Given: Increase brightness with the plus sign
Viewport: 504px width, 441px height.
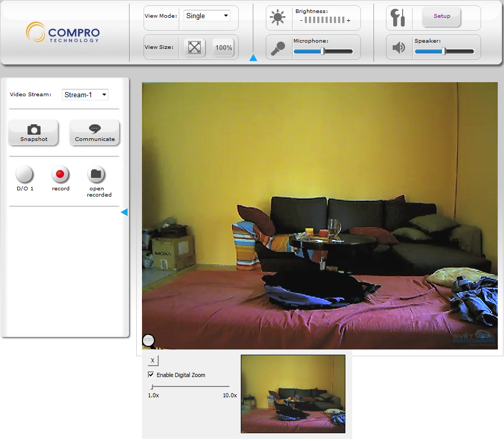Looking at the screenshot, I should click(348, 20).
